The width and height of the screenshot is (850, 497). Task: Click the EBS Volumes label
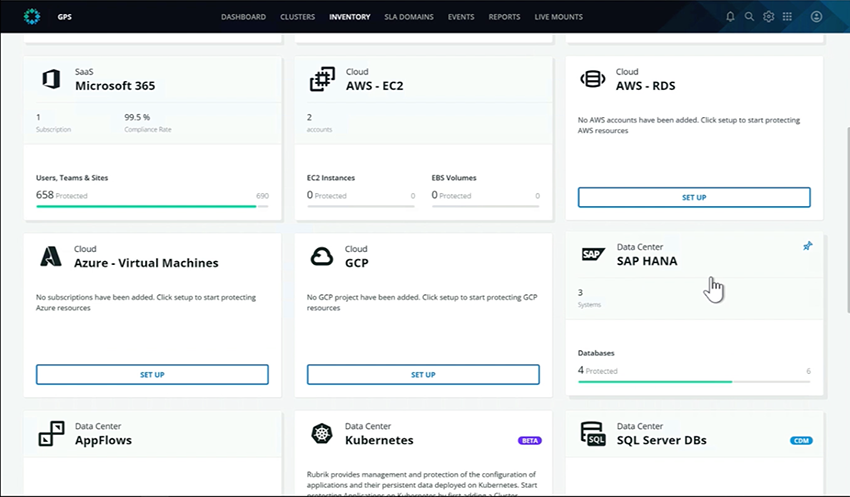click(454, 178)
